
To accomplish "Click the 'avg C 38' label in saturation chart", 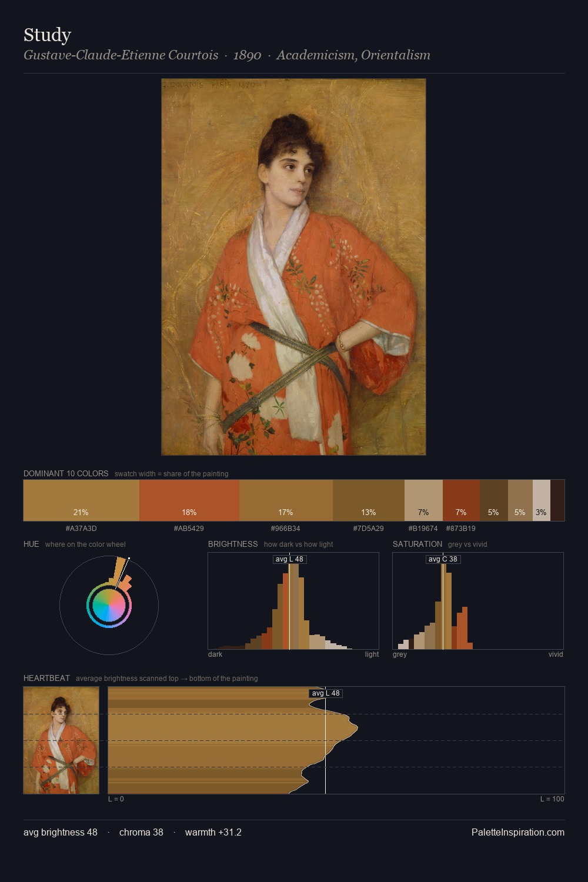I will coord(443,559).
